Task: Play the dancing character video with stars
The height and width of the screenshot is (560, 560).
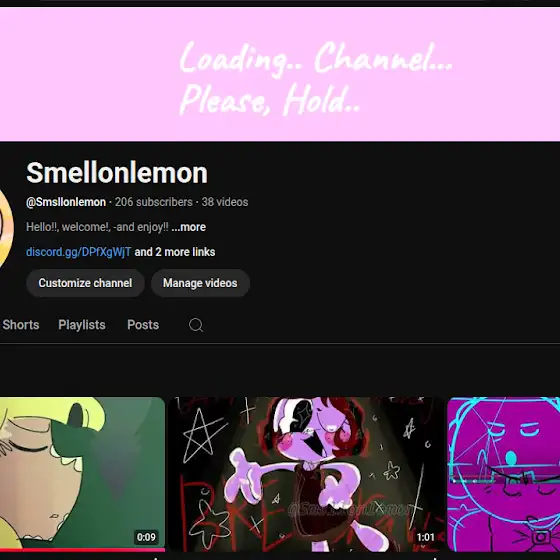Action: 306,474
